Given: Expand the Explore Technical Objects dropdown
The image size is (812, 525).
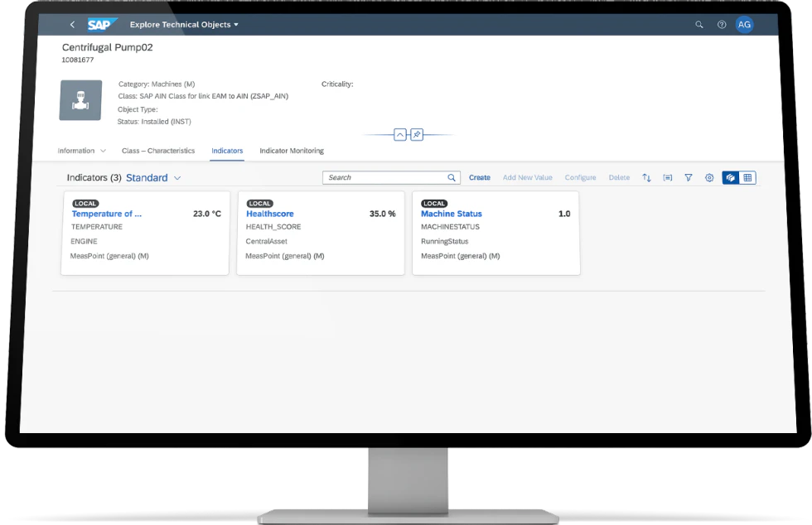Looking at the screenshot, I should 184,25.
